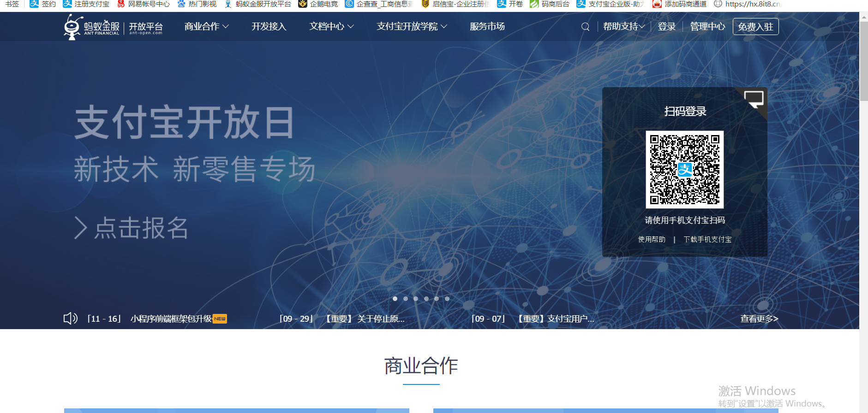Image resolution: width=868 pixels, height=413 pixels.
Task: Open the 企鹅电竞 bookmark
Action: coord(318,4)
